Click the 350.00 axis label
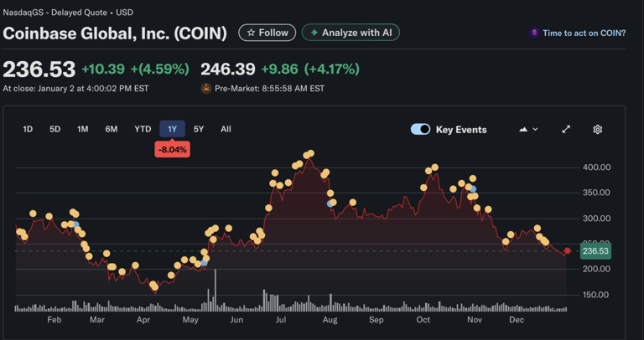 (x=597, y=193)
